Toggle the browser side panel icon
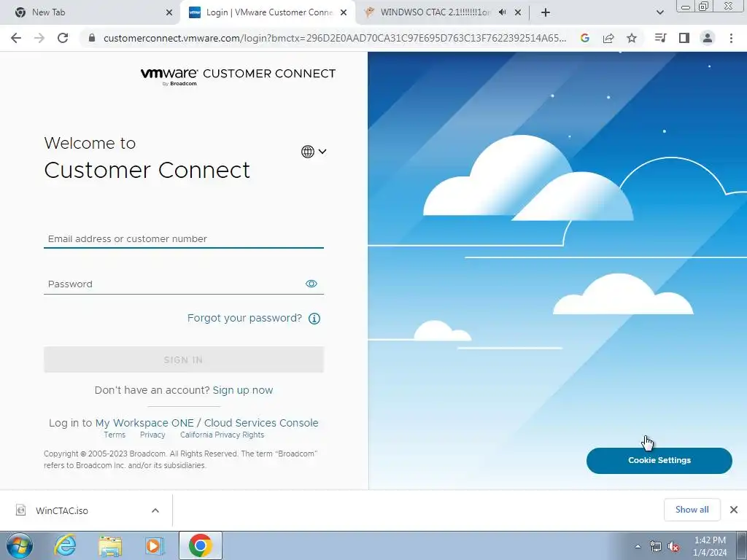The image size is (747, 560). 684,38
